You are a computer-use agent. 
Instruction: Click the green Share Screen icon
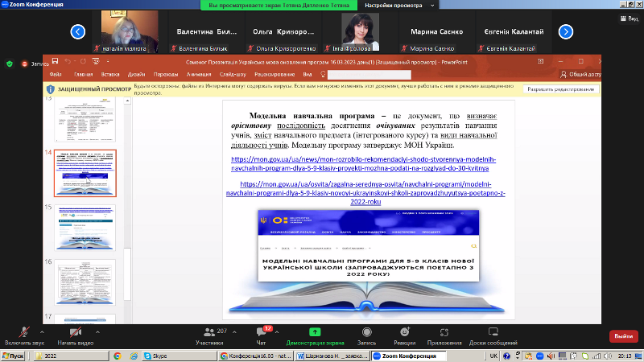click(315, 331)
